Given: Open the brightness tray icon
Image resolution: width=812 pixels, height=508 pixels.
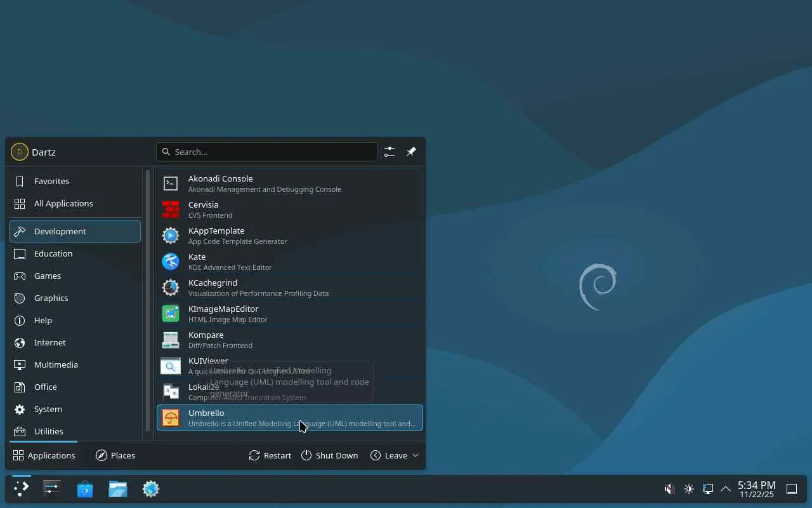Looking at the screenshot, I should 689,489.
